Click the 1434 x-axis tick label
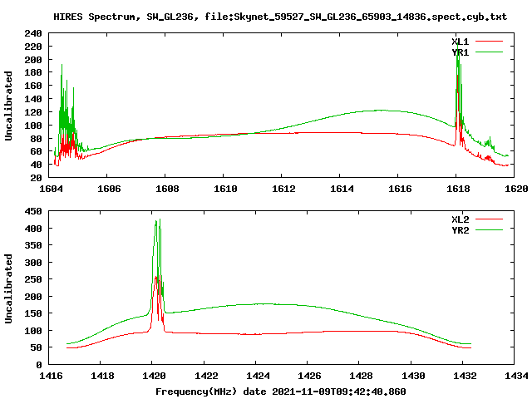The image size is (532, 399). click(516, 376)
